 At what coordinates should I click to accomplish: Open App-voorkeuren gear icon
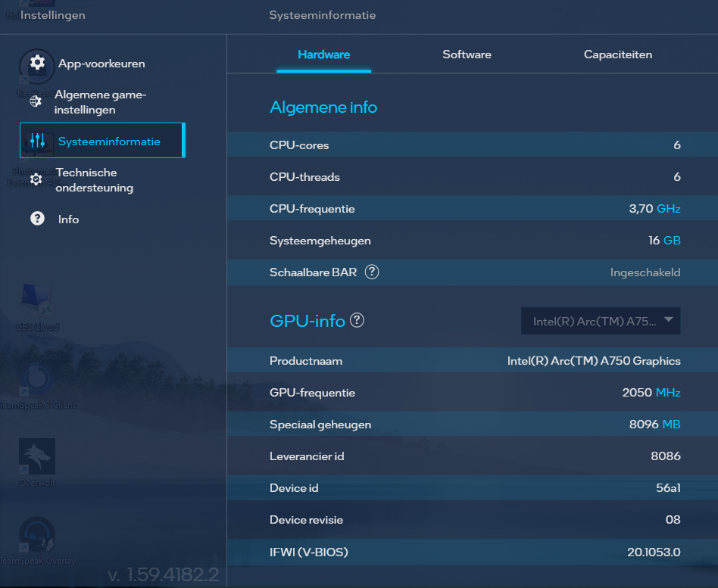(38, 63)
